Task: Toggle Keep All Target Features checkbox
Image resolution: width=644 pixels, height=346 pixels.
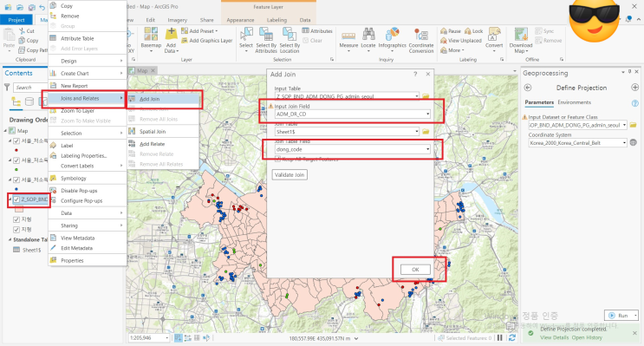Action: point(277,159)
